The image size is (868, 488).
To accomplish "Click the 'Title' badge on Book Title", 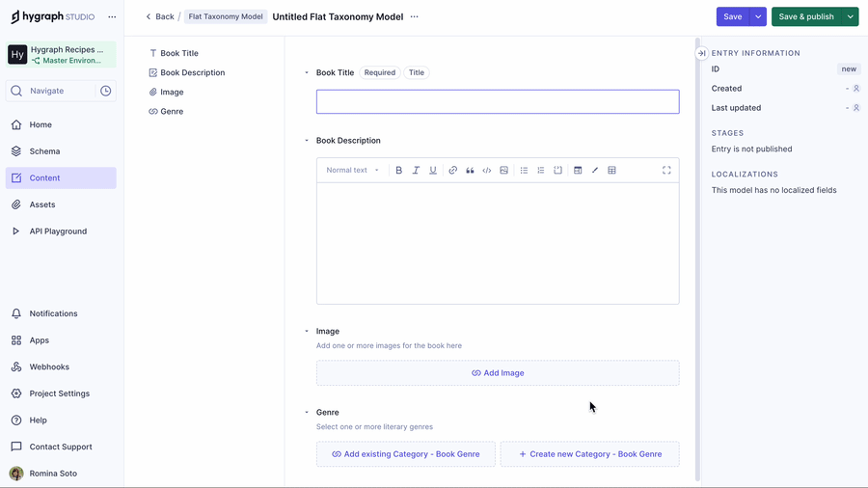I will [x=417, y=72].
